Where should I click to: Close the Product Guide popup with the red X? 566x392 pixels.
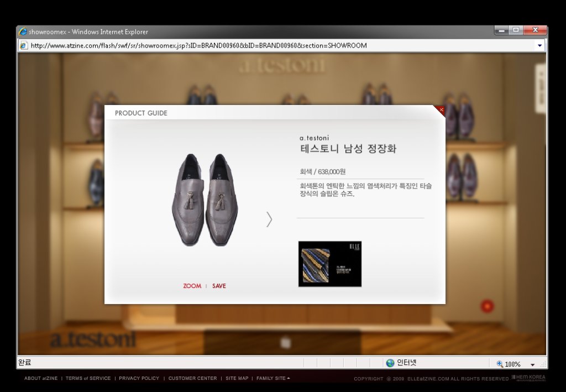pyautogui.click(x=441, y=109)
